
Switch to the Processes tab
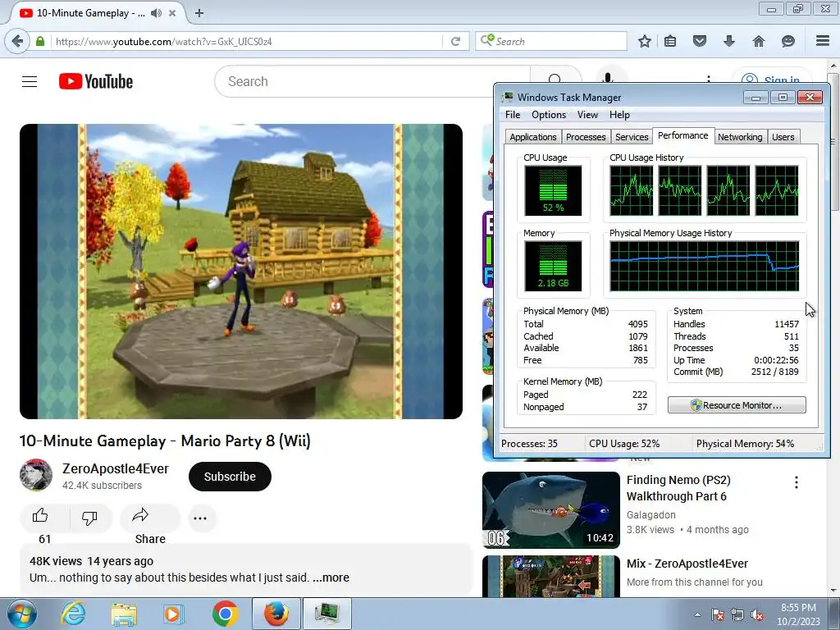pos(586,137)
